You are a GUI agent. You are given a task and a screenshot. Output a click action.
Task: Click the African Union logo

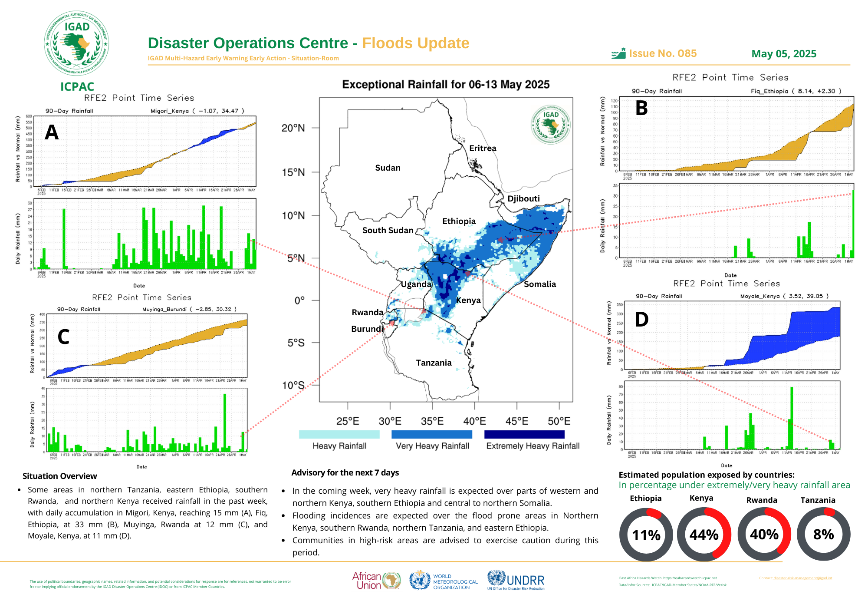[376, 581]
